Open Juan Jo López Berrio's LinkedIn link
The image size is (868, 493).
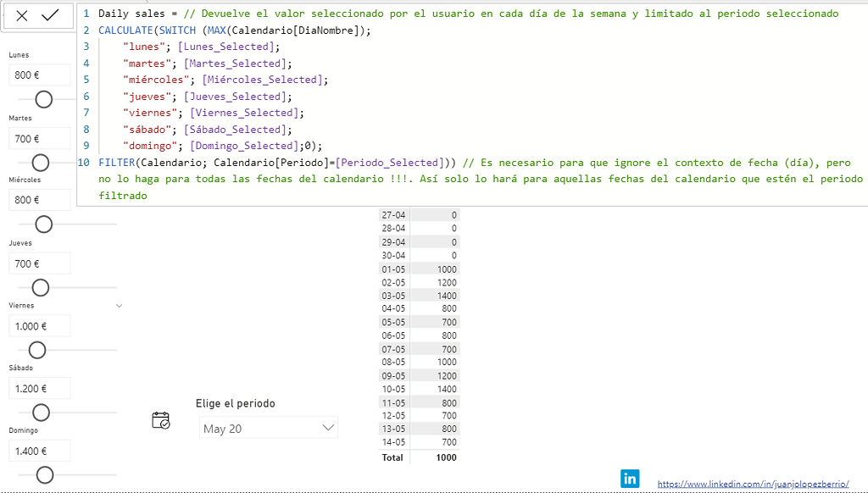(753, 484)
